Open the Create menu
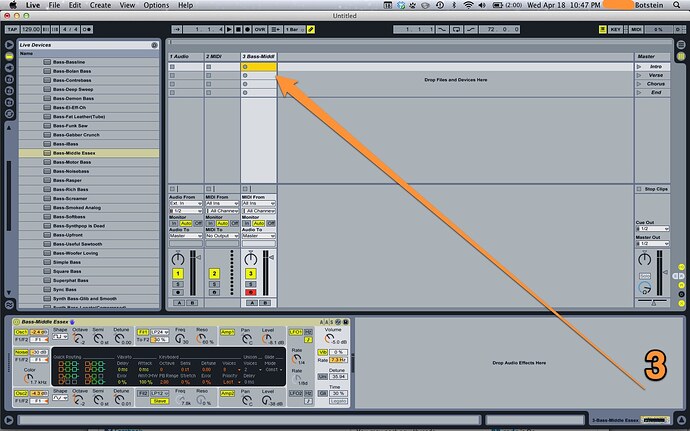This screenshot has height=431, width=690. (100, 5)
